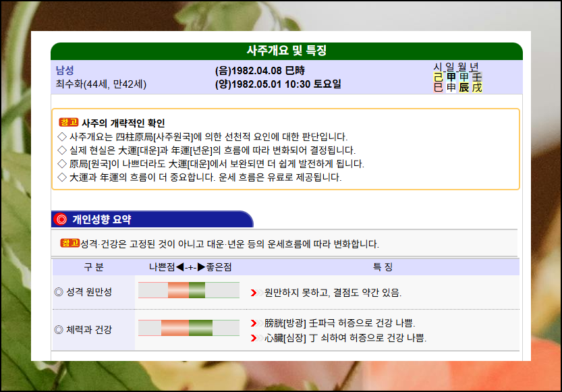Click the red arrow before 心臟[심장]
This screenshot has height=392, width=562.
click(254, 338)
